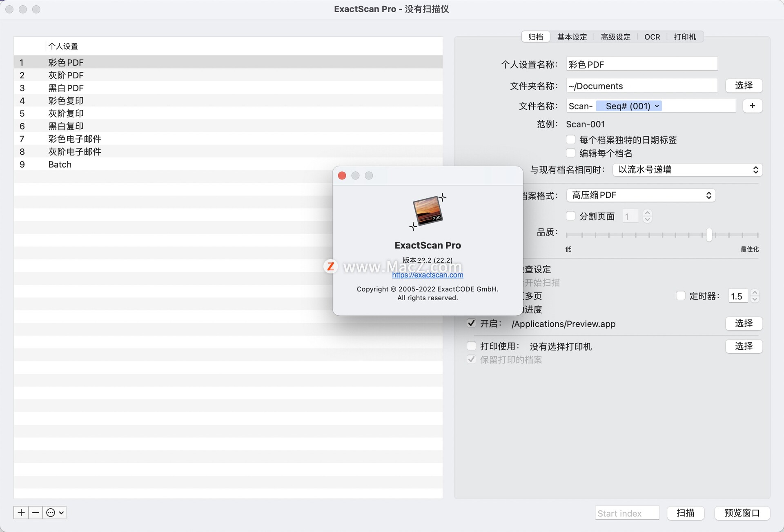The width and height of the screenshot is (784, 532).
Task: Enable 编辑每个档名 checkbox
Action: click(571, 153)
